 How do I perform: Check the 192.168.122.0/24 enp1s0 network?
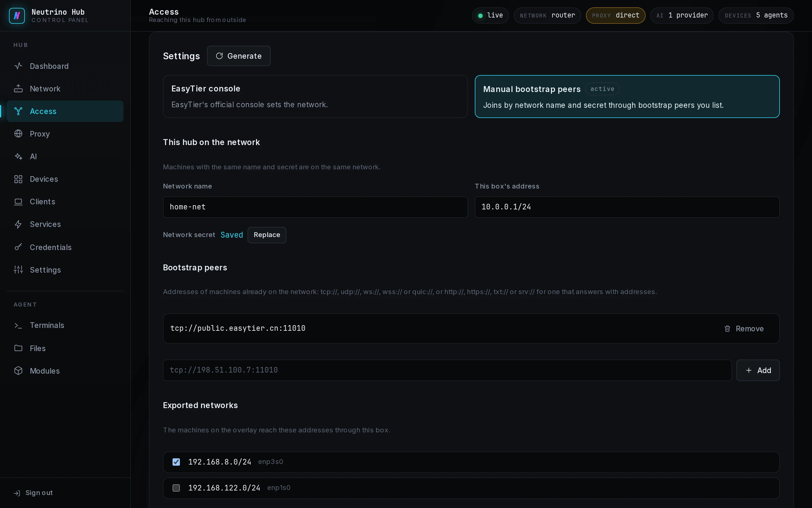click(176, 488)
